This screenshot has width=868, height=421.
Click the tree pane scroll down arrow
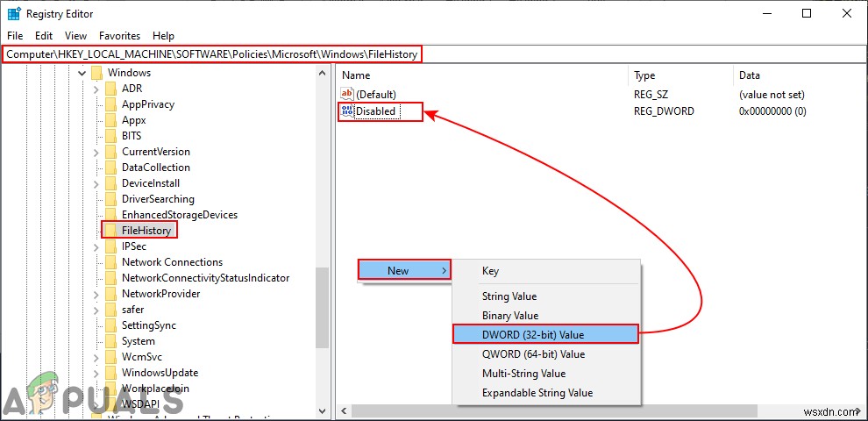[x=322, y=410]
